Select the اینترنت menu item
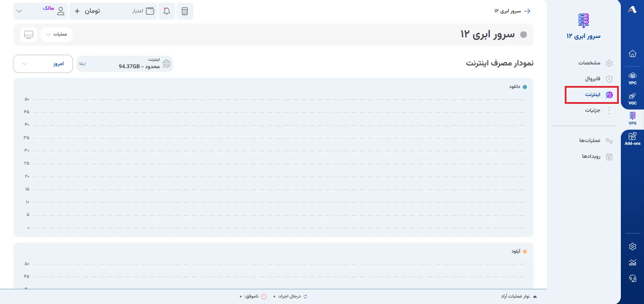644x304 pixels. [592, 95]
